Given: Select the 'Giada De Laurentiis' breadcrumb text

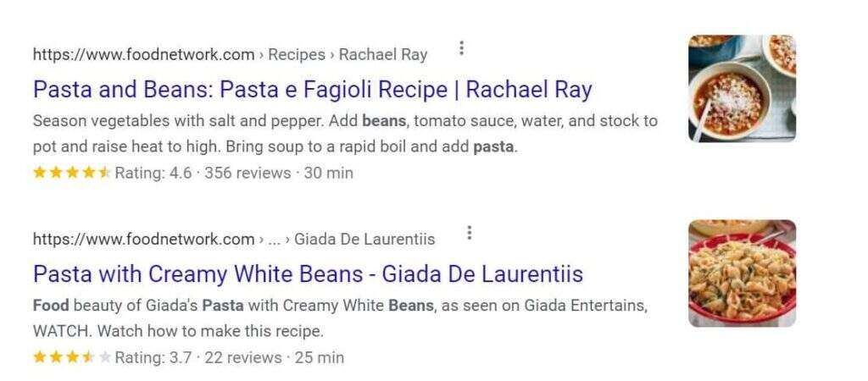Looking at the screenshot, I should tap(364, 240).
